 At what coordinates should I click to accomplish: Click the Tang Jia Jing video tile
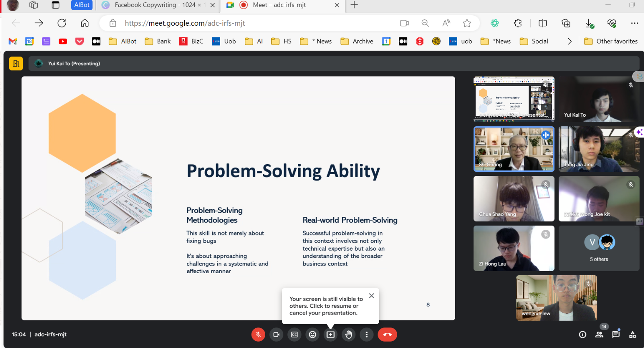[x=599, y=149]
